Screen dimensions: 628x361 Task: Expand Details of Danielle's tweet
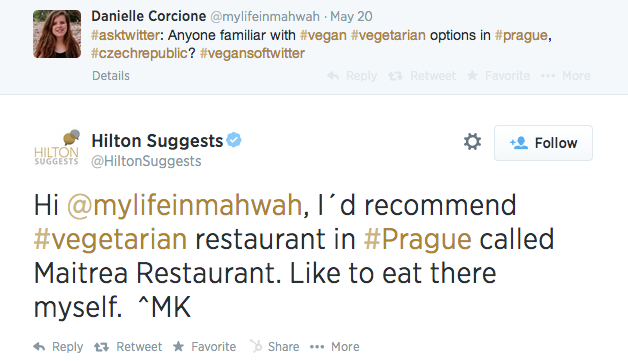(111, 76)
